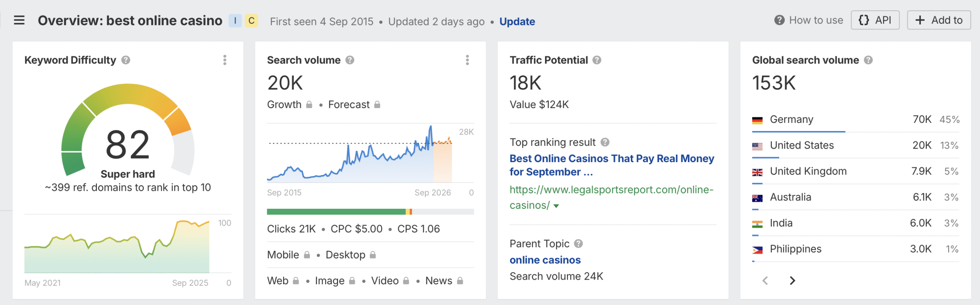Click the informational intent 'I' badge
The height and width of the screenshot is (305, 980).
tap(235, 21)
